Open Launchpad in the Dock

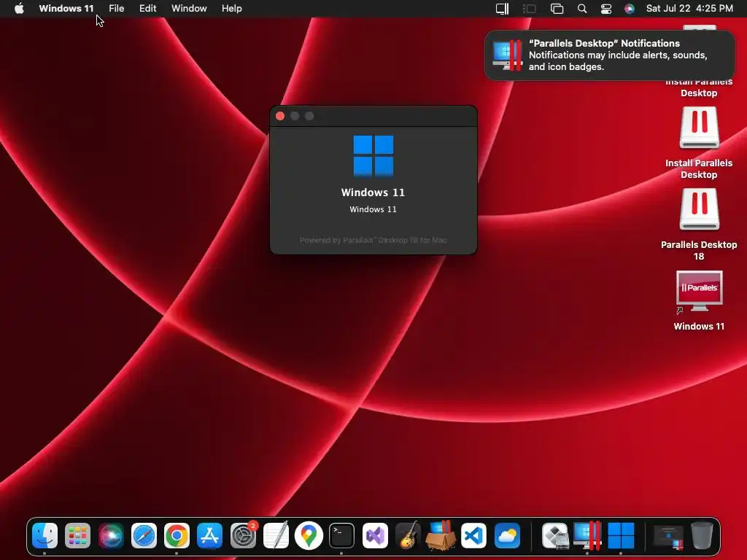77,536
